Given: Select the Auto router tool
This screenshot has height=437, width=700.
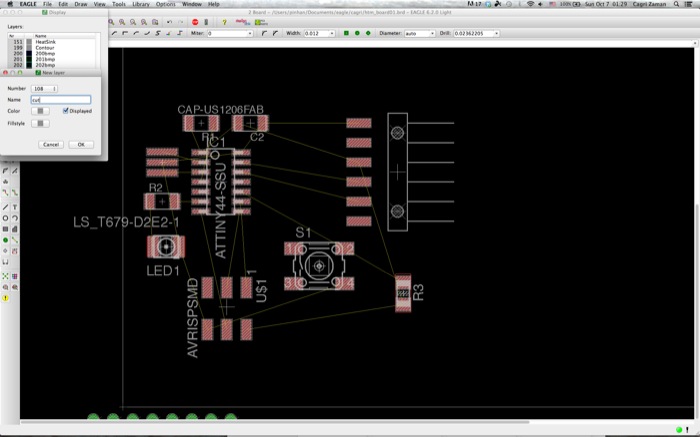Looking at the screenshot, I should point(15,276).
